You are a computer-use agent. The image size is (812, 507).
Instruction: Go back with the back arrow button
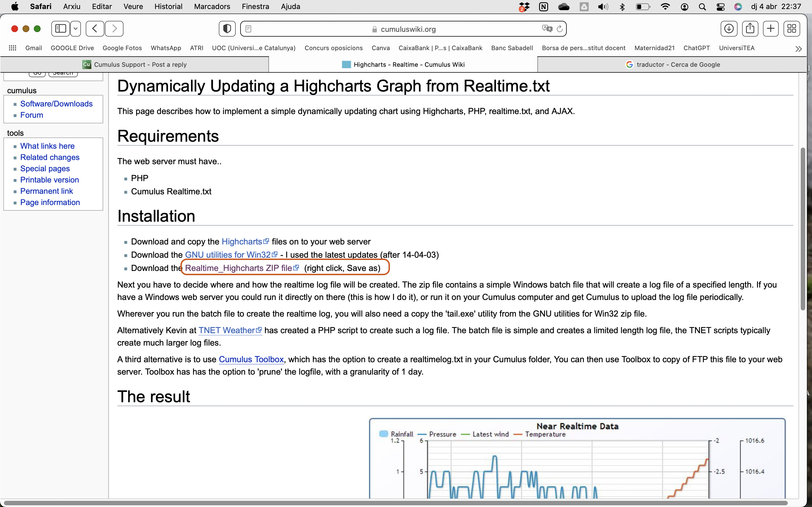95,28
